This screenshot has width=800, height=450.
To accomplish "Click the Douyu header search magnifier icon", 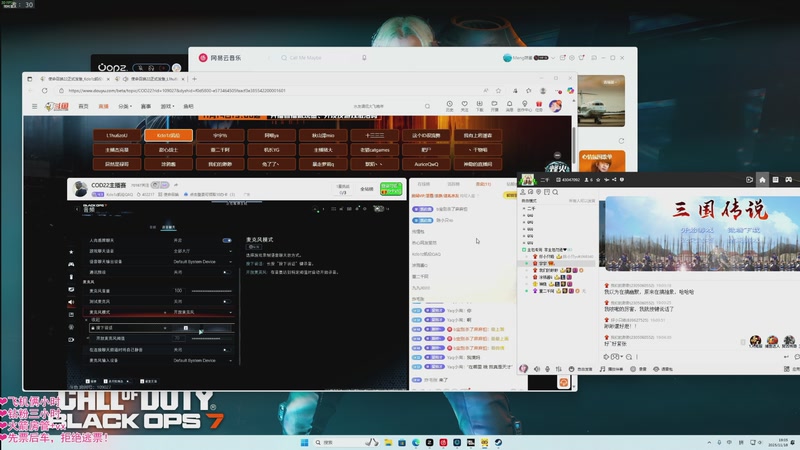I will pyautogui.click(x=428, y=106).
